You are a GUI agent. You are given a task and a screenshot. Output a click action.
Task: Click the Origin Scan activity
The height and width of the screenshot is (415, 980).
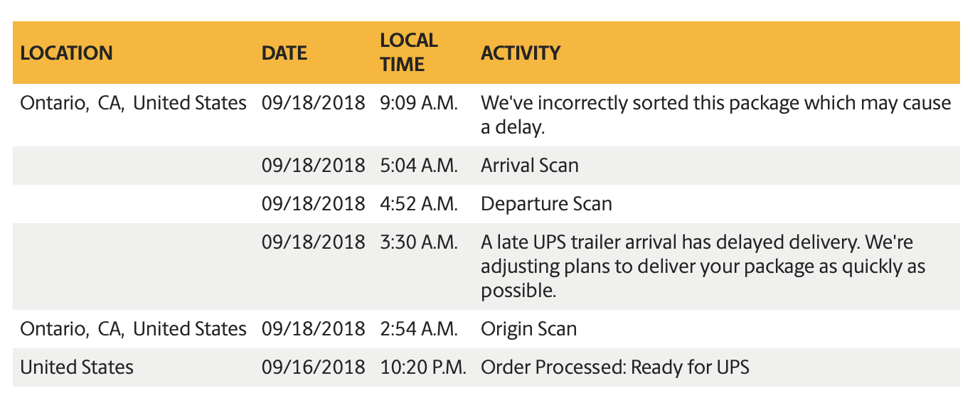click(529, 329)
